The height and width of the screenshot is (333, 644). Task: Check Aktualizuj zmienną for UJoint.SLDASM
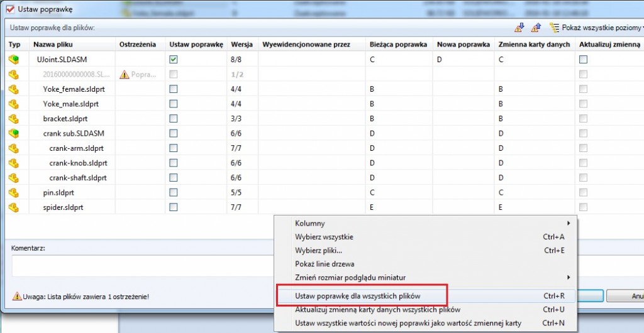pyautogui.click(x=583, y=60)
